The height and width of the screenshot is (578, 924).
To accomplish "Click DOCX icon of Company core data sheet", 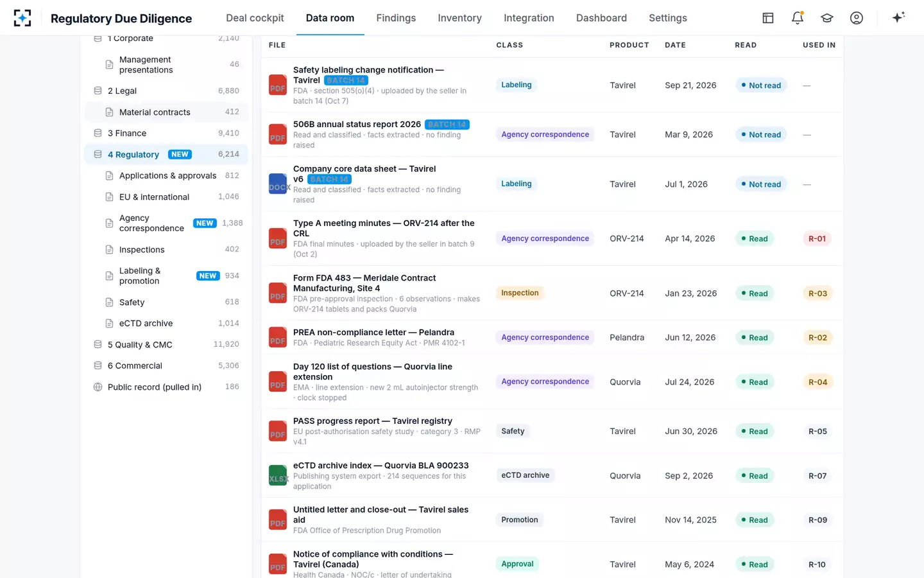I will coord(278,184).
